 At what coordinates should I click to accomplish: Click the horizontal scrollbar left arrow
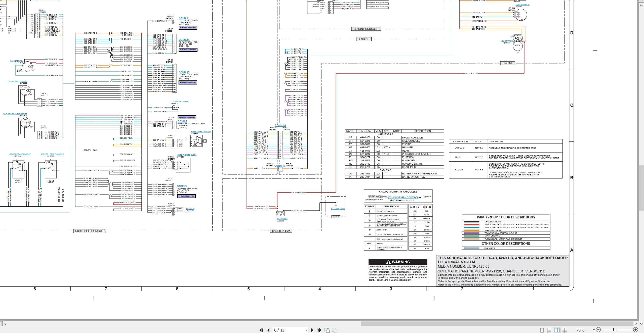click(x=5, y=324)
